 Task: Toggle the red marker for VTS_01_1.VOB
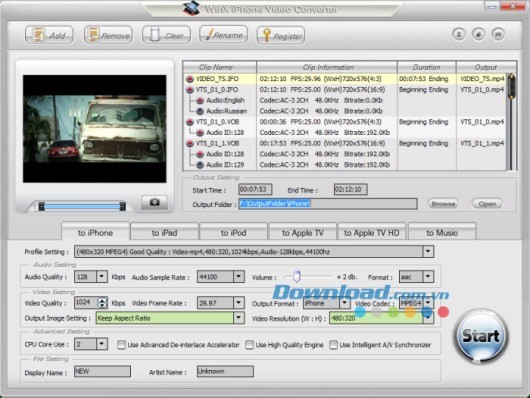pyautogui.click(x=190, y=144)
